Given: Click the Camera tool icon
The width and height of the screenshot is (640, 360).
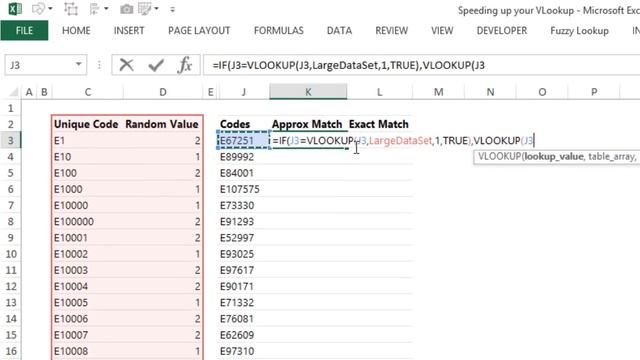Looking at the screenshot, I should point(127,9).
